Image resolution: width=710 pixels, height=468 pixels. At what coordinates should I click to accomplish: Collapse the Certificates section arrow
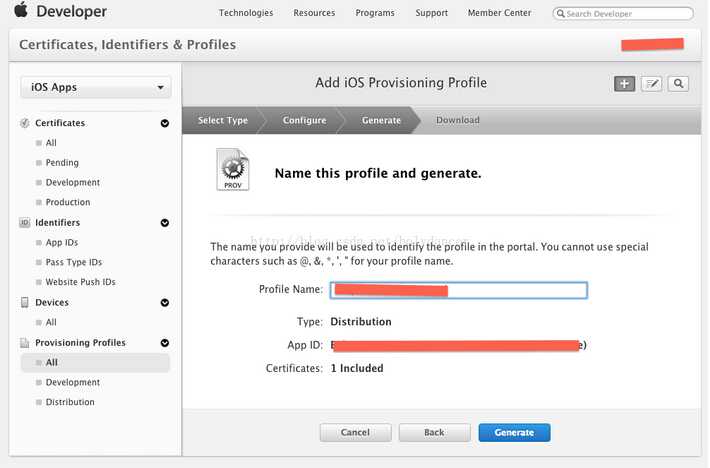tap(165, 123)
